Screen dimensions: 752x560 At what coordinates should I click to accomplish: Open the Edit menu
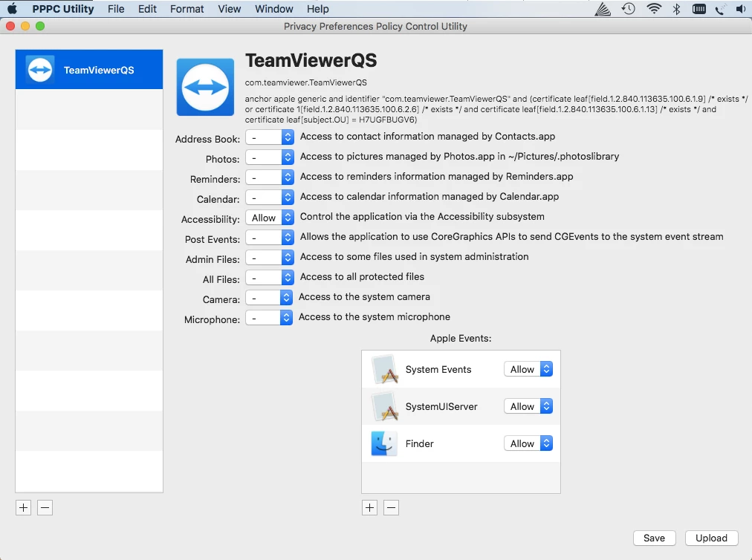coord(147,9)
